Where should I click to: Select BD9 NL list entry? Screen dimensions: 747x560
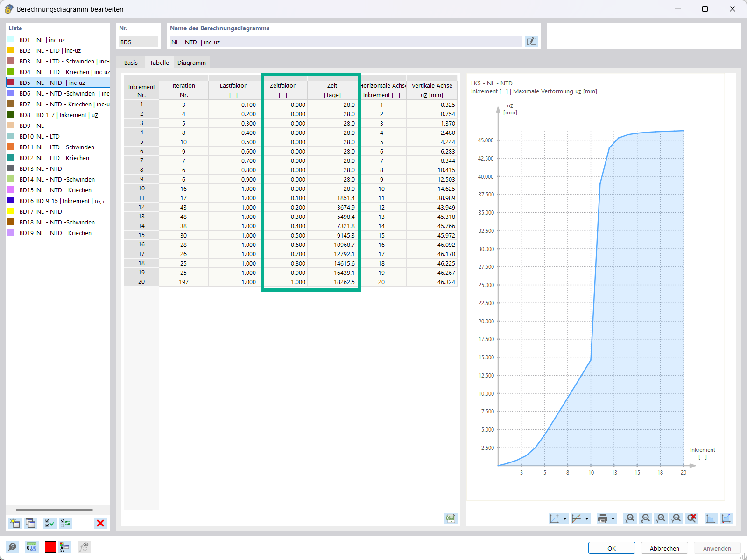click(58, 126)
